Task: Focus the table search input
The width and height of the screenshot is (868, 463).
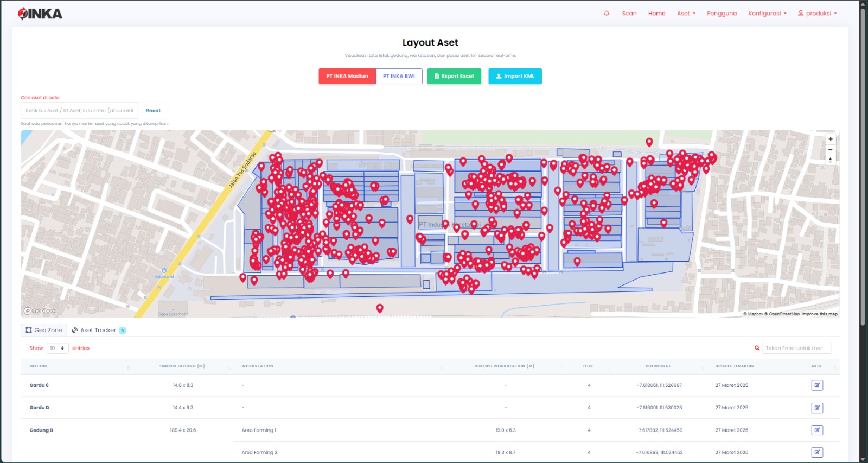Action: (796, 348)
